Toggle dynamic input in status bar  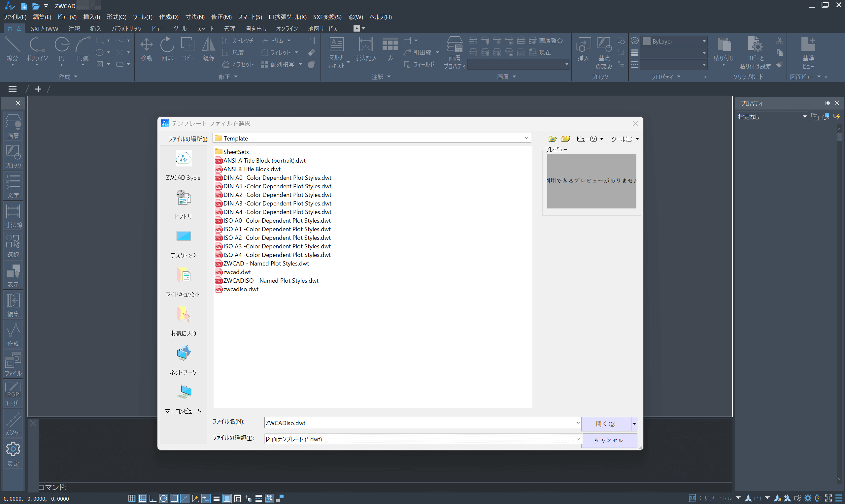click(206, 498)
